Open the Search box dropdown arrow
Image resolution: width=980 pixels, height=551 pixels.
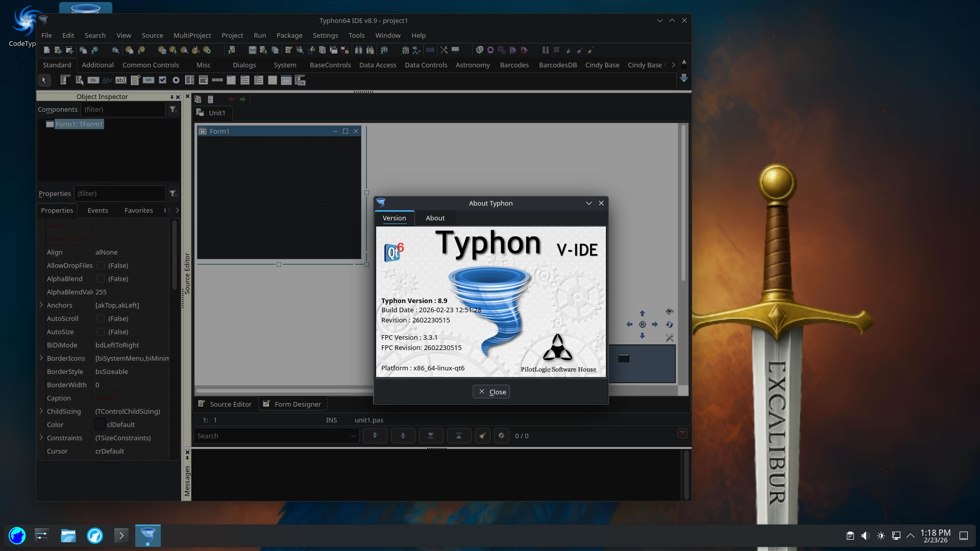[x=353, y=436]
